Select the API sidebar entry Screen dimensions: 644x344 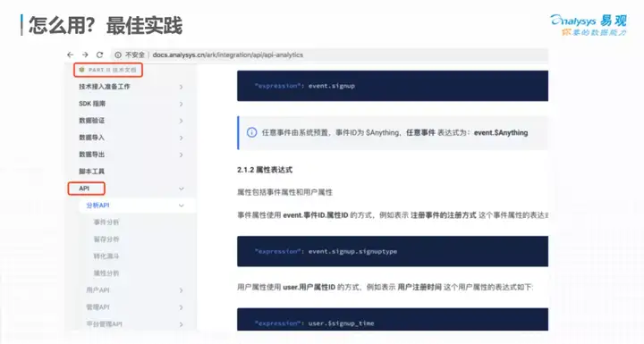(x=84, y=189)
